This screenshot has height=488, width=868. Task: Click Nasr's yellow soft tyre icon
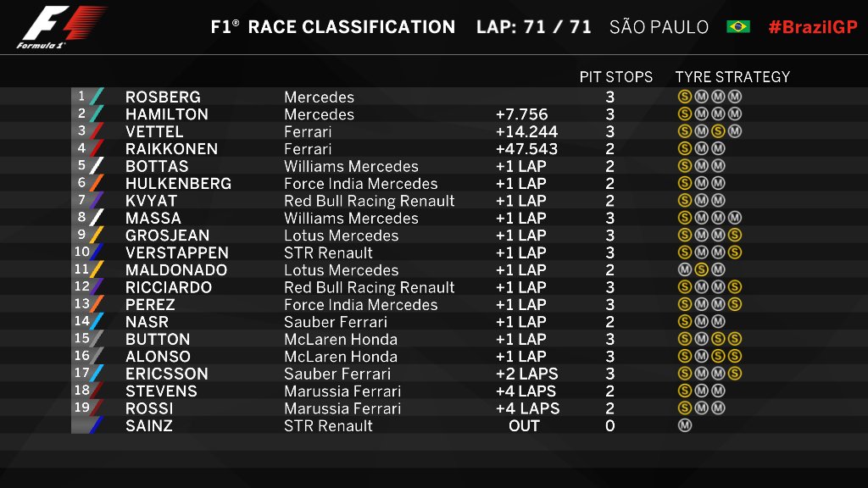(x=684, y=322)
